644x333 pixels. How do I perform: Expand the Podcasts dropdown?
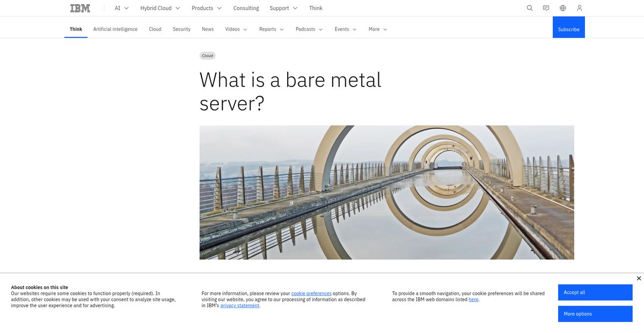click(309, 29)
